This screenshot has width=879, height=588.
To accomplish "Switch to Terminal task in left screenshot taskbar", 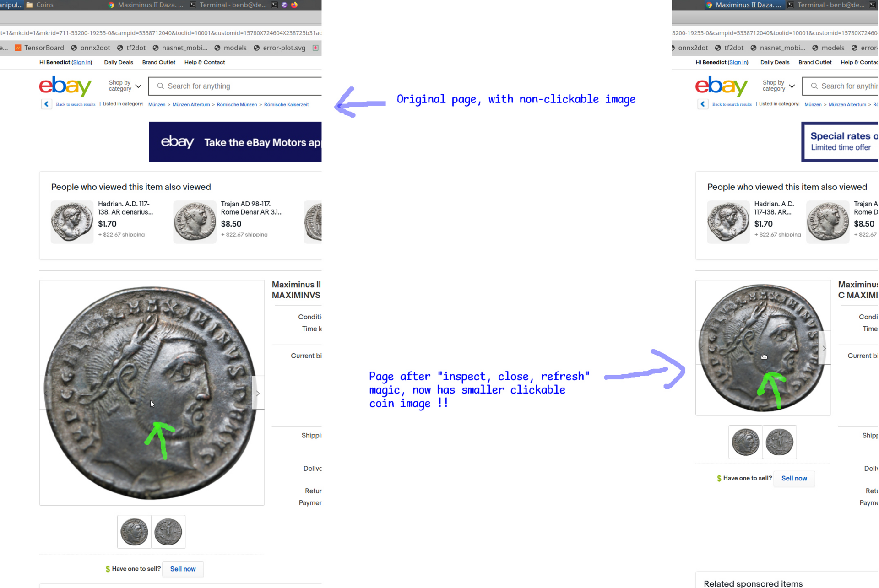I will (x=228, y=5).
